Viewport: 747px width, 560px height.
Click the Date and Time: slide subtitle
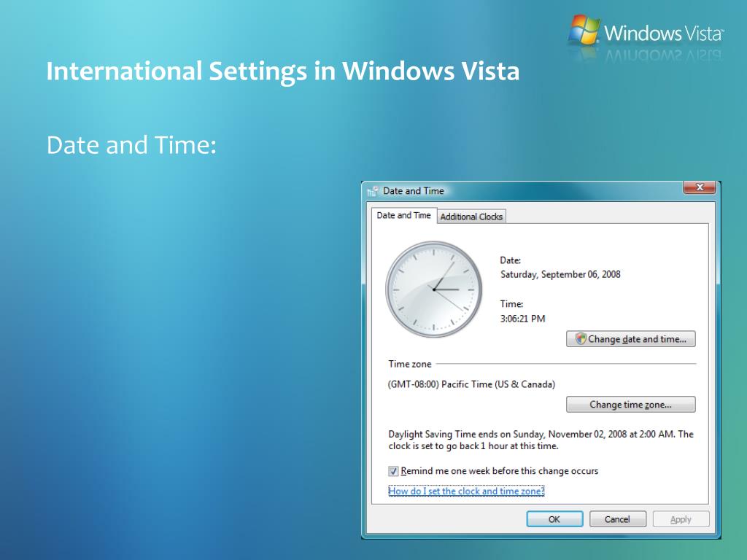(131, 145)
